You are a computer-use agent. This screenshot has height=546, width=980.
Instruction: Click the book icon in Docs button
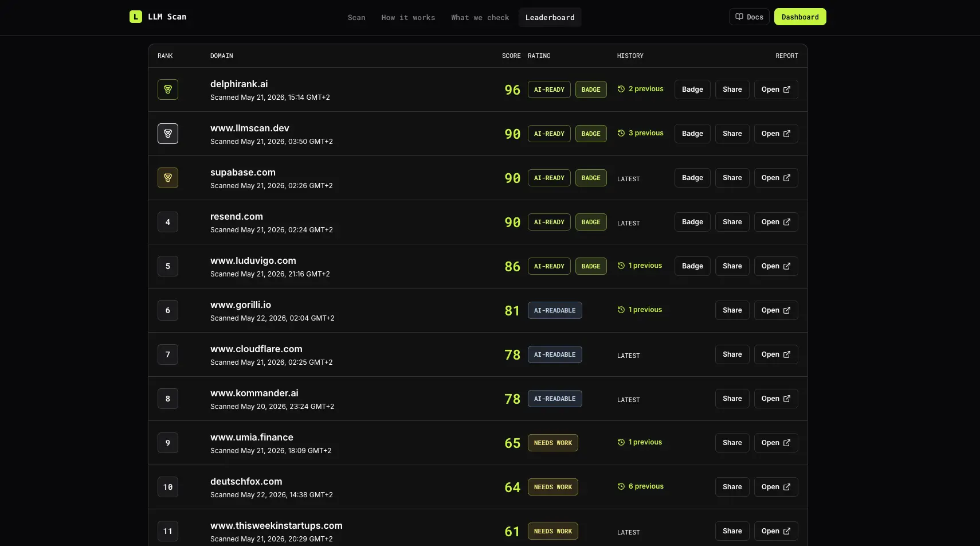[x=739, y=17]
